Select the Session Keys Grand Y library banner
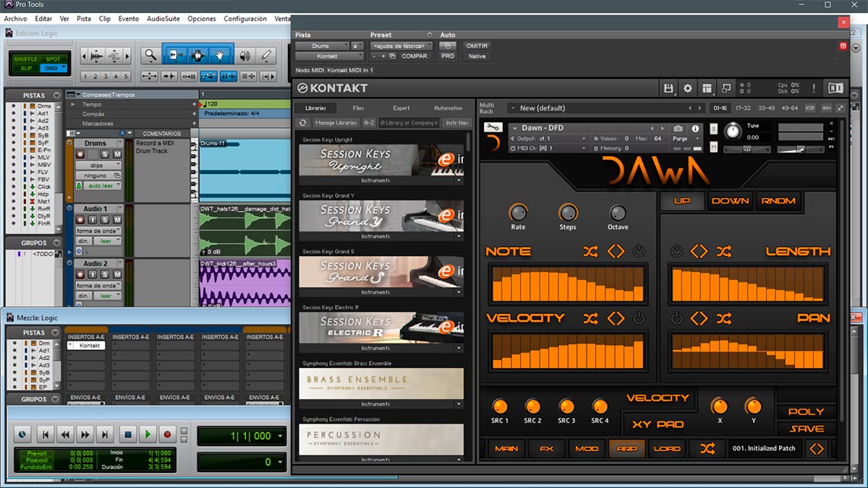Viewport: 868px width, 488px height. coord(380,216)
